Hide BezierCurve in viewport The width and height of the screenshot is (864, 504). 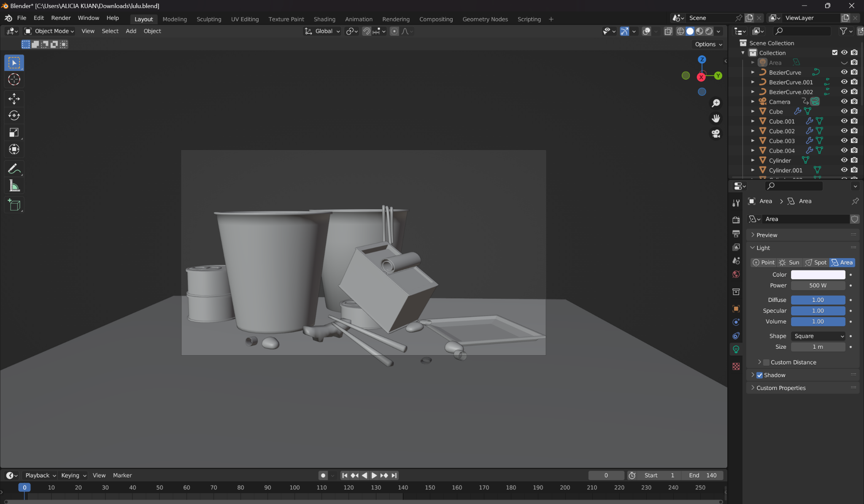pyautogui.click(x=844, y=72)
